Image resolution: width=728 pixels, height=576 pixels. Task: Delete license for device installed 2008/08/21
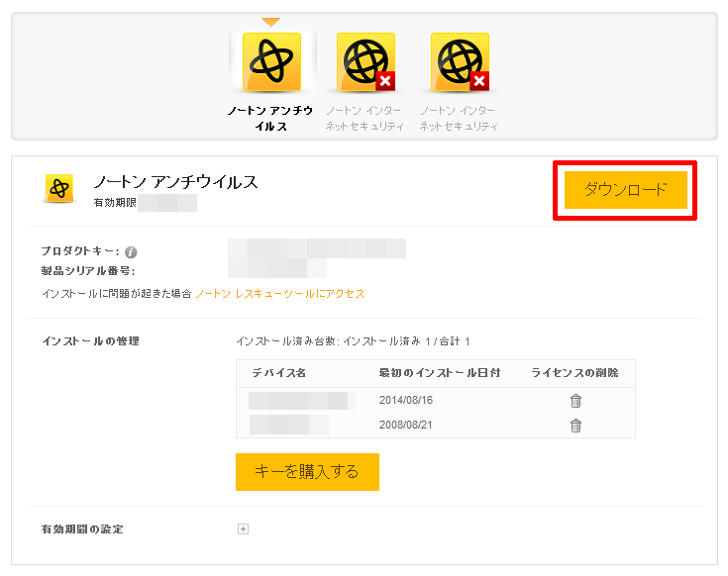[x=575, y=426]
